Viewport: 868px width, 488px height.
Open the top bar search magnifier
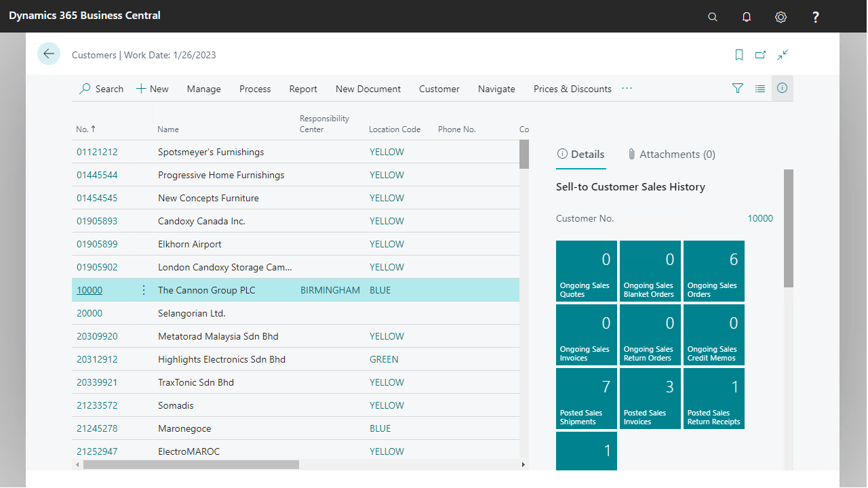[713, 17]
